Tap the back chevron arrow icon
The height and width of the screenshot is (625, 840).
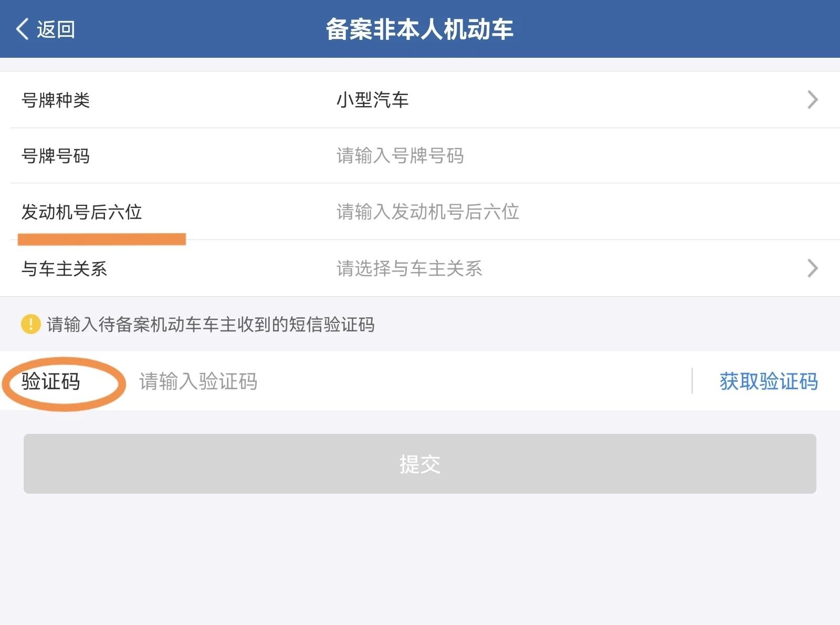coord(22,29)
